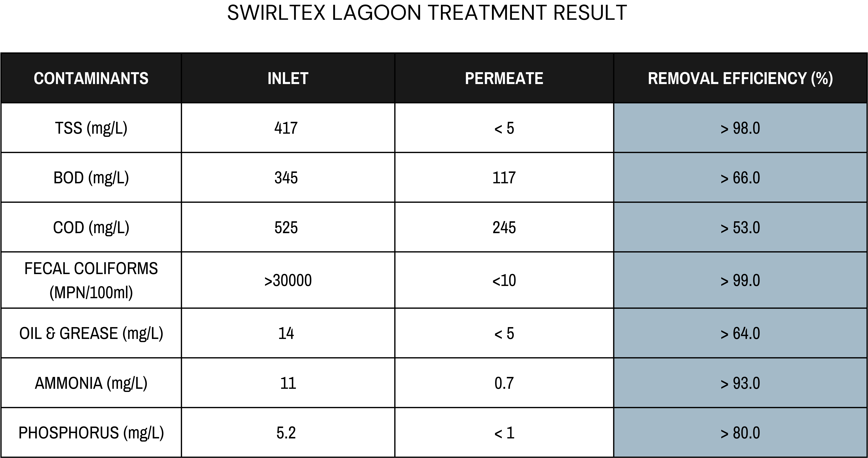Click the ammonia permeate value 0.7
The width and height of the screenshot is (868, 458).
(x=504, y=383)
